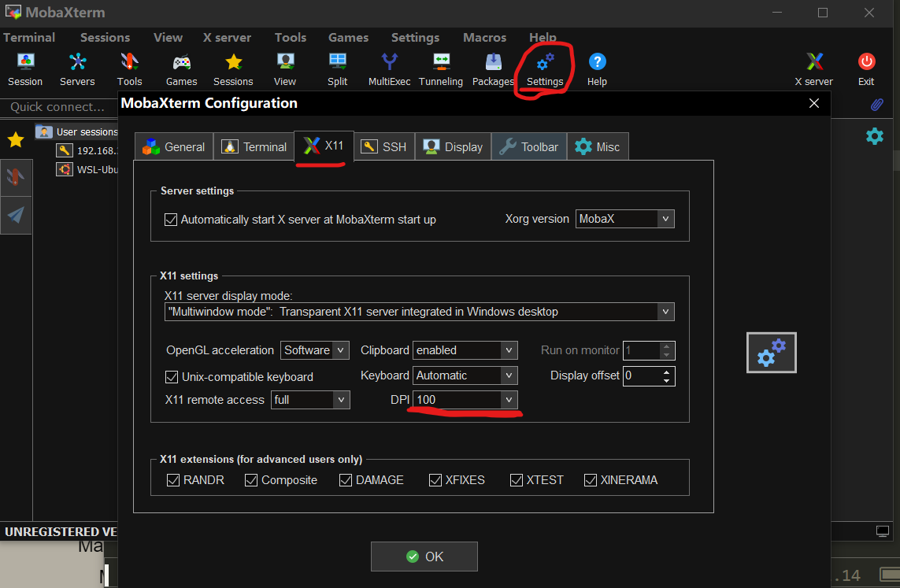Toggle the XTEST extension checkbox
The width and height of the screenshot is (900, 588).
516,480
